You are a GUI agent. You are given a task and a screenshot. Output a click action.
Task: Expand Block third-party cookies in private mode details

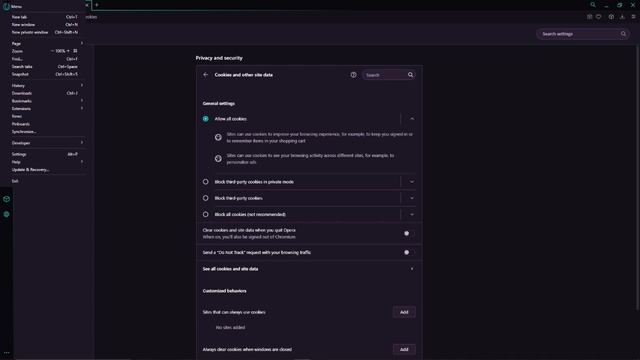click(412, 182)
